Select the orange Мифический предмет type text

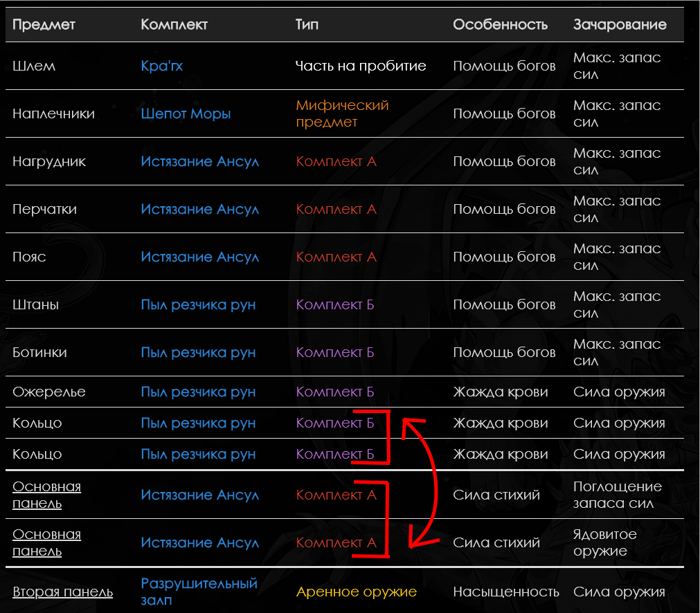pos(342,113)
